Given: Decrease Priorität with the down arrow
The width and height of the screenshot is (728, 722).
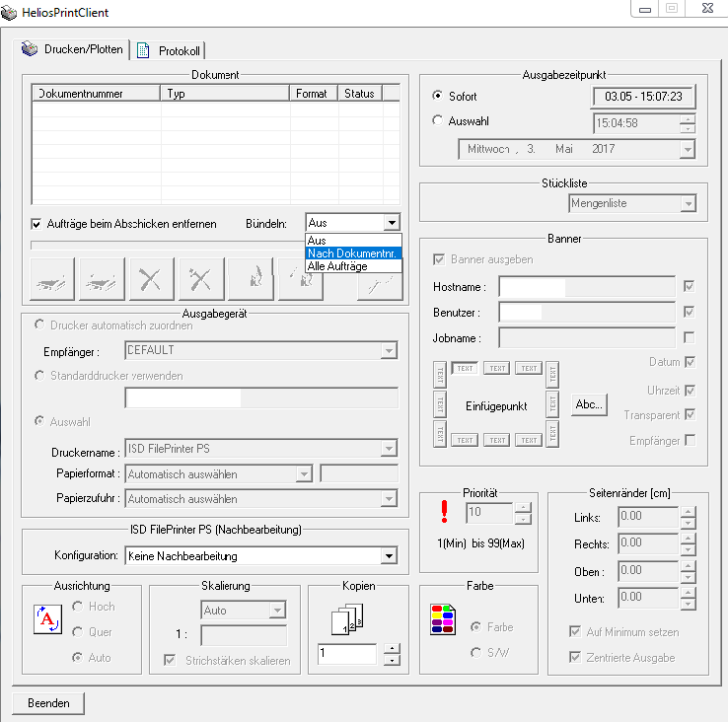Looking at the screenshot, I should click(523, 519).
